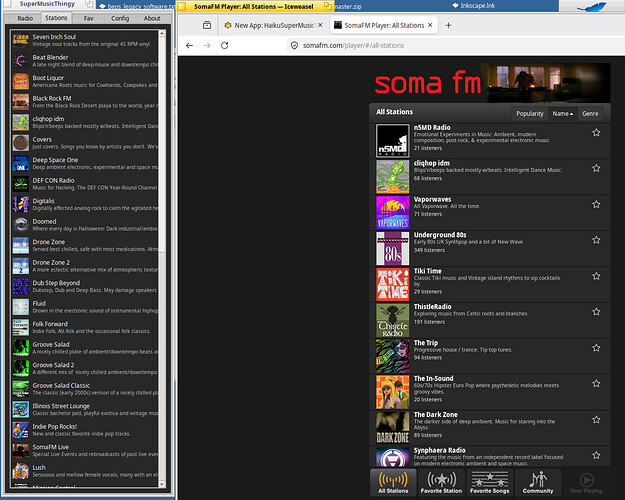Image resolution: width=625 pixels, height=500 pixels.
Task: Select Groove Salad in SuperMusicThingy list
Action: pyautogui.click(x=85, y=348)
